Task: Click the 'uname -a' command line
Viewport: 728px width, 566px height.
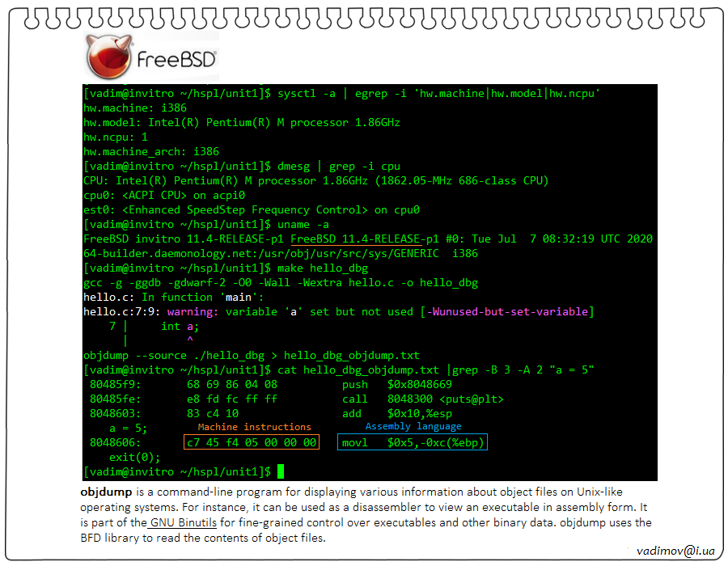Action: pos(306,224)
